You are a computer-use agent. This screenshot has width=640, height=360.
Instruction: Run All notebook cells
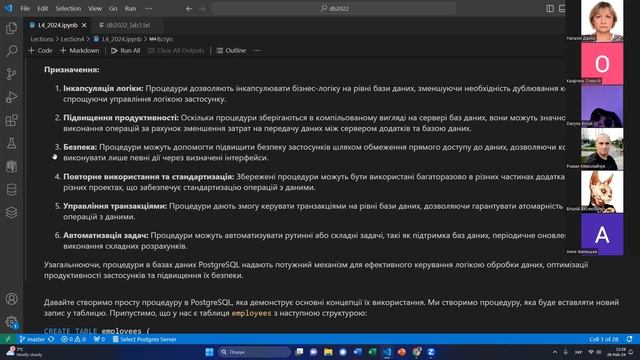point(126,51)
